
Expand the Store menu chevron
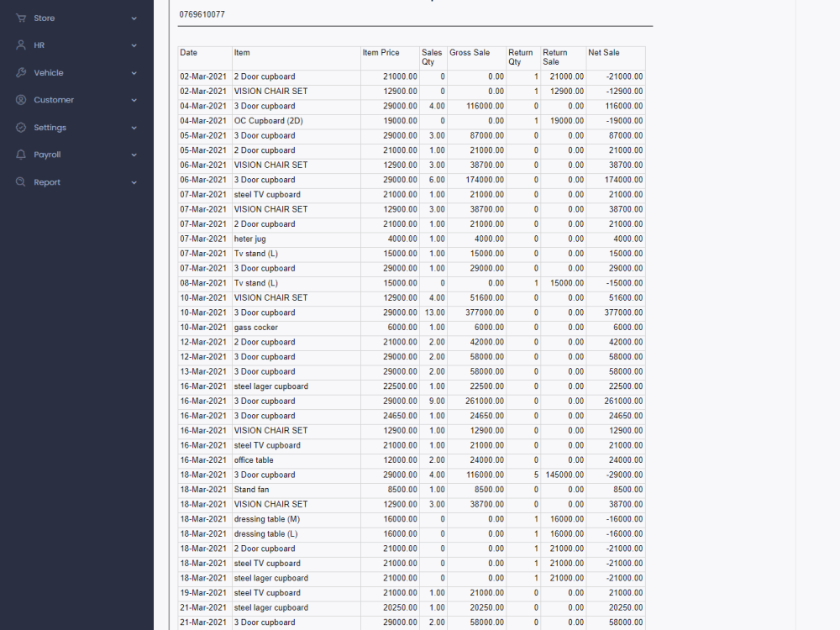(x=134, y=18)
